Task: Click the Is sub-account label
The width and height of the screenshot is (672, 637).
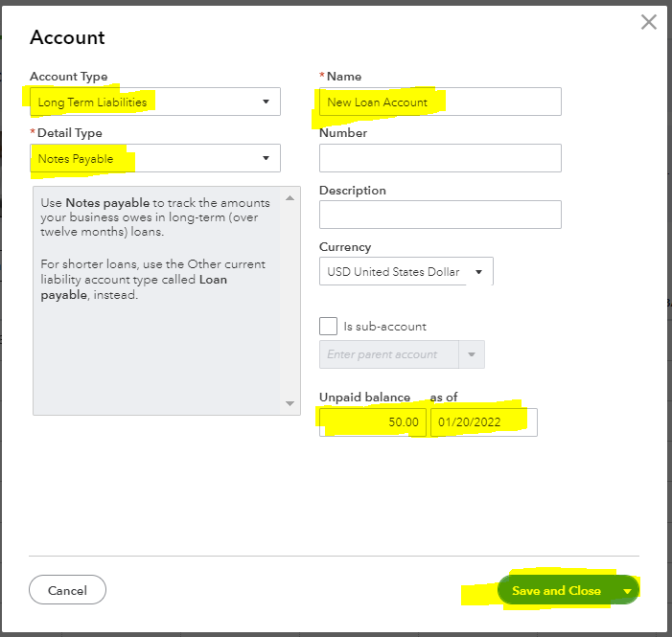Action: [x=384, y=327]
